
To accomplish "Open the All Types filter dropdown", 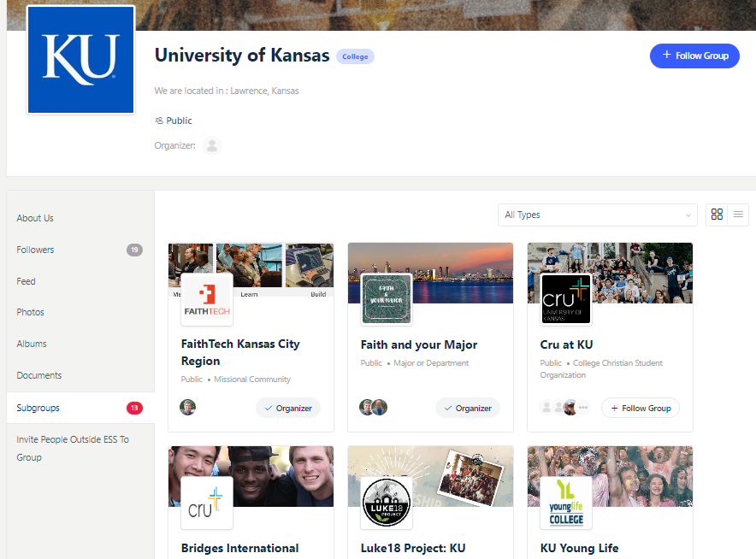I will [x=598, y=215].
